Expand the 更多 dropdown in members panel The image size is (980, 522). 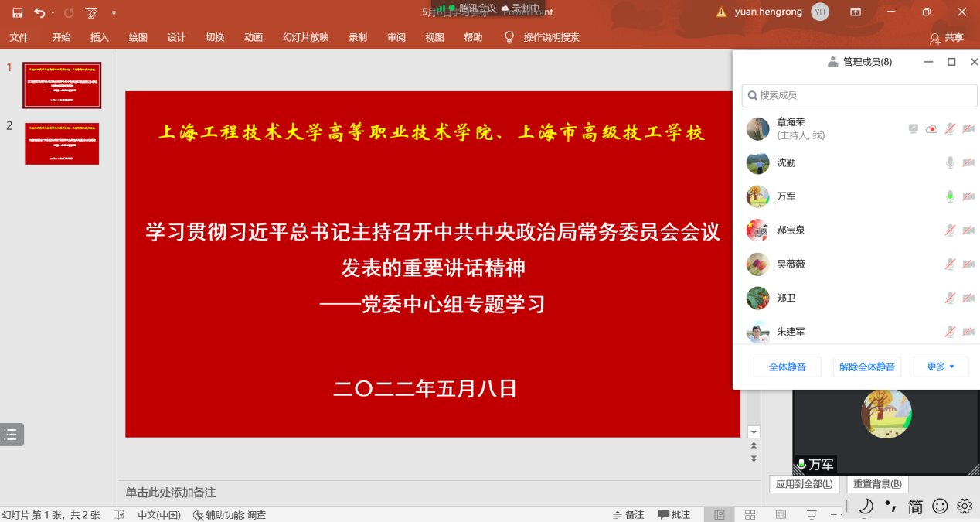pyautogui.click(x=941, y=367)
